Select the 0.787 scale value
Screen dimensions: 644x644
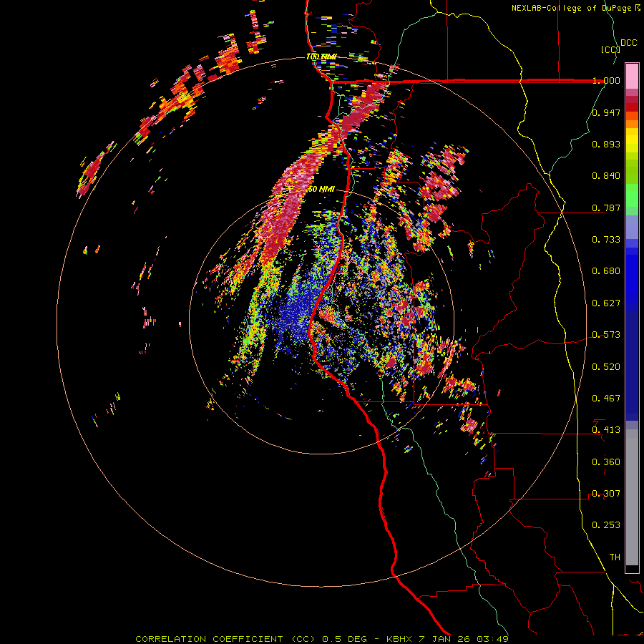(x=606, y=208)
